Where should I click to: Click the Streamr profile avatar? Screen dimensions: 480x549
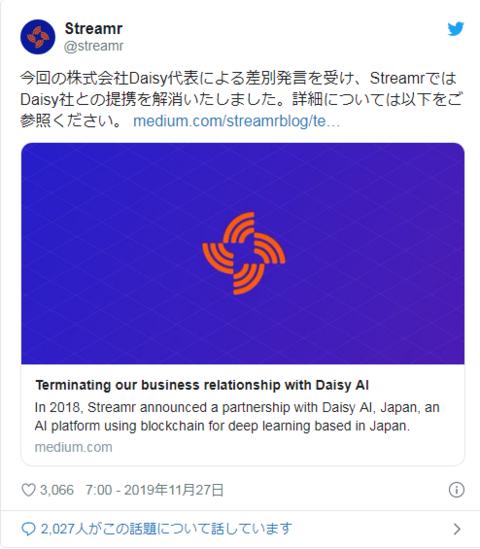pos(38,37)
